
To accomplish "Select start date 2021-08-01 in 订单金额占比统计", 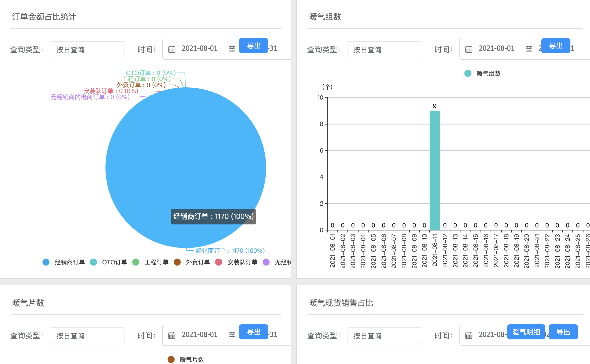I will point(200,48).
